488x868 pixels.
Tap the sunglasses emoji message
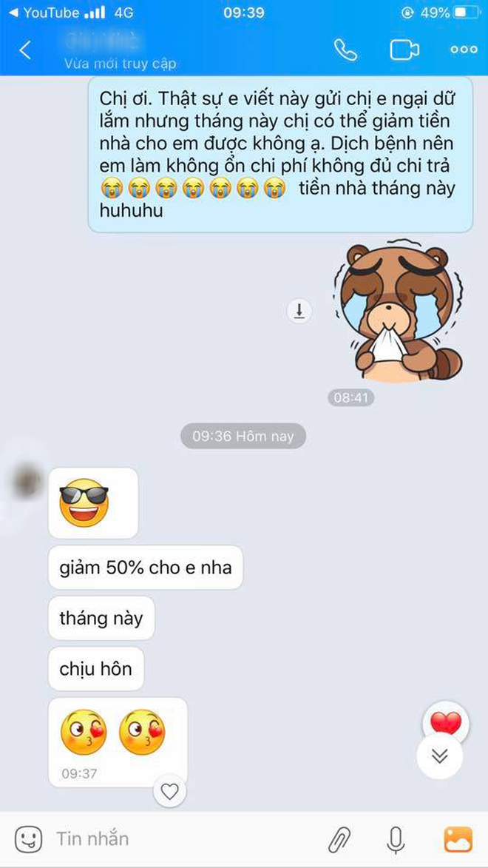pyautogui.click(x=93, y=502)
